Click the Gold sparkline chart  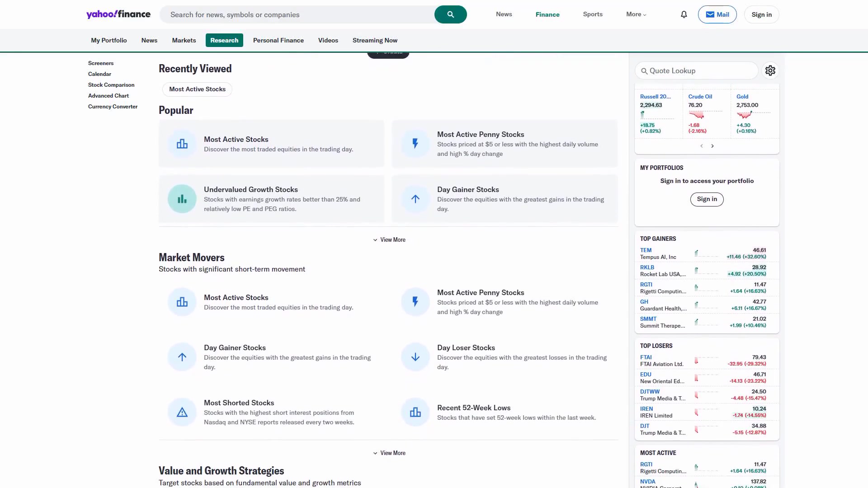tap(753, 114)
